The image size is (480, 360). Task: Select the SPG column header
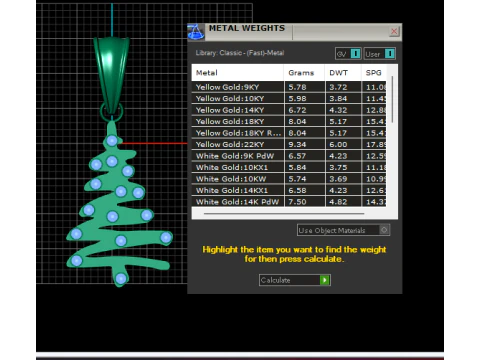[x=374, y=73]
